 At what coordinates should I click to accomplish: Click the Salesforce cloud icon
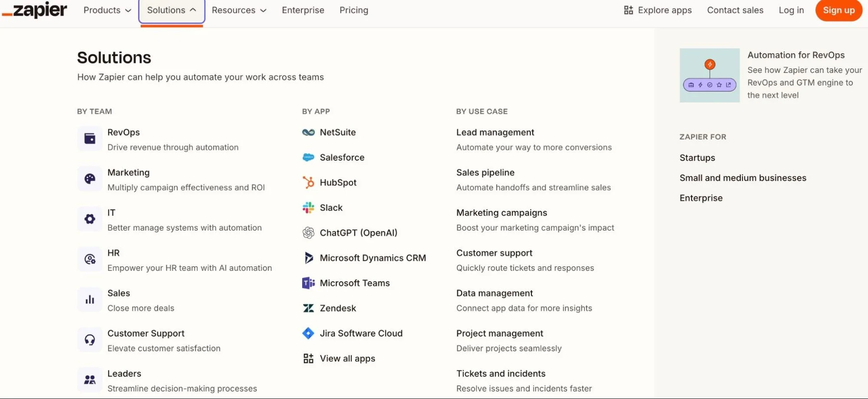click(308, 158)
